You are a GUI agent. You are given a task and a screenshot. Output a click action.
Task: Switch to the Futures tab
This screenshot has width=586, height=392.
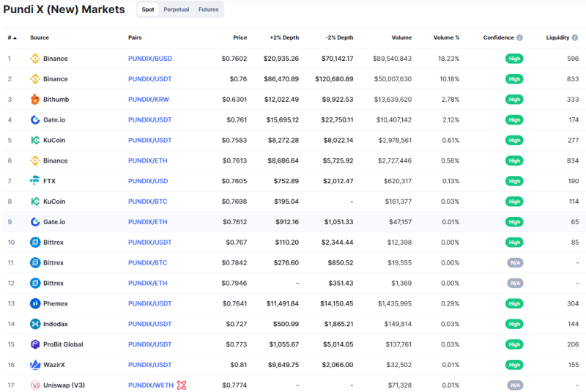click(x=209, y=10)
